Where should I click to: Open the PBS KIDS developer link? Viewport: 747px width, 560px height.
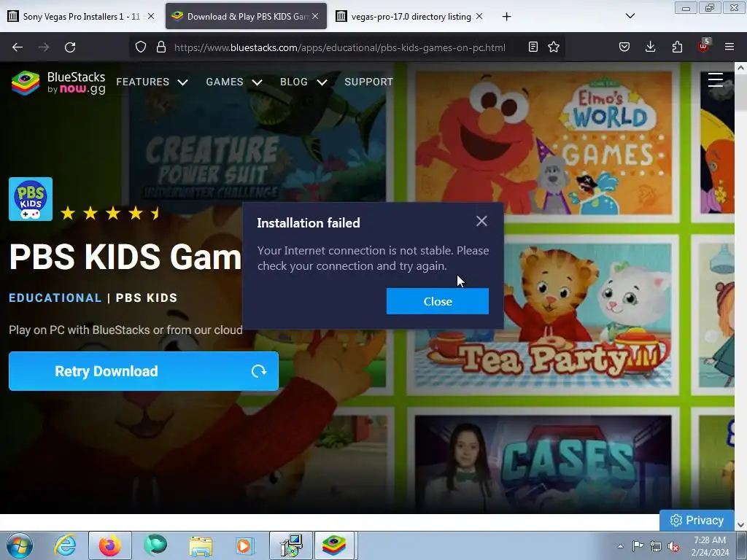(147, 298)
